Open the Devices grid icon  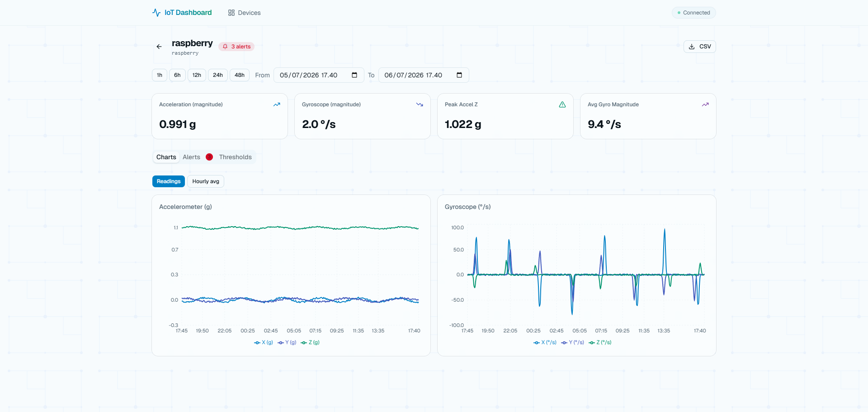pyautogui.click(x=231, y=13)
